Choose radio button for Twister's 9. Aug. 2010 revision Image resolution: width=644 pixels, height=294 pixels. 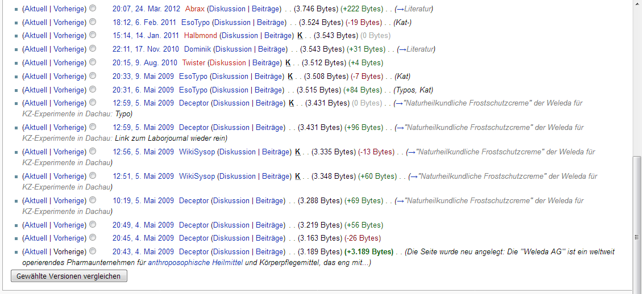point(93,62)
